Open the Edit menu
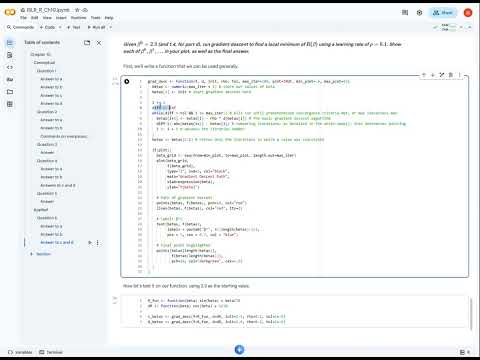The height and width of the screenshot is (360, 480). [x=35, y=18]
